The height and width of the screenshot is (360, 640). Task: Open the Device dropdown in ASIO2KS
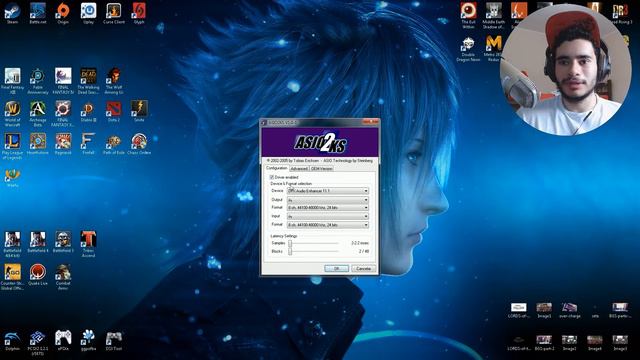pyautogui.click(x=328, y=191)
